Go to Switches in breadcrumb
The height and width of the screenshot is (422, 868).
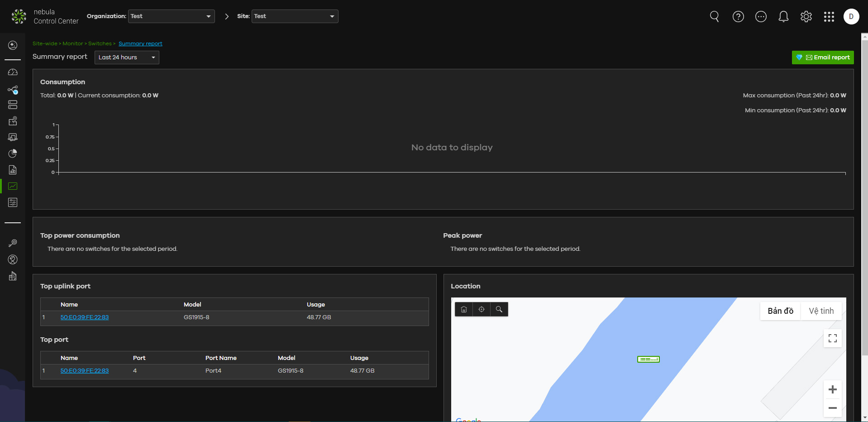pyautogui.click(x=100, y=43)
